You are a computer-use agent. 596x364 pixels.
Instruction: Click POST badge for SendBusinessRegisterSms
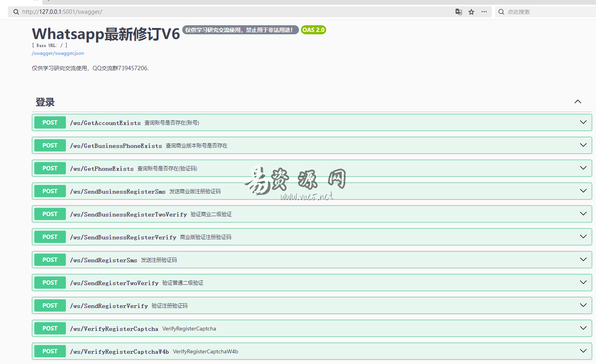click(x=50, y=191)
